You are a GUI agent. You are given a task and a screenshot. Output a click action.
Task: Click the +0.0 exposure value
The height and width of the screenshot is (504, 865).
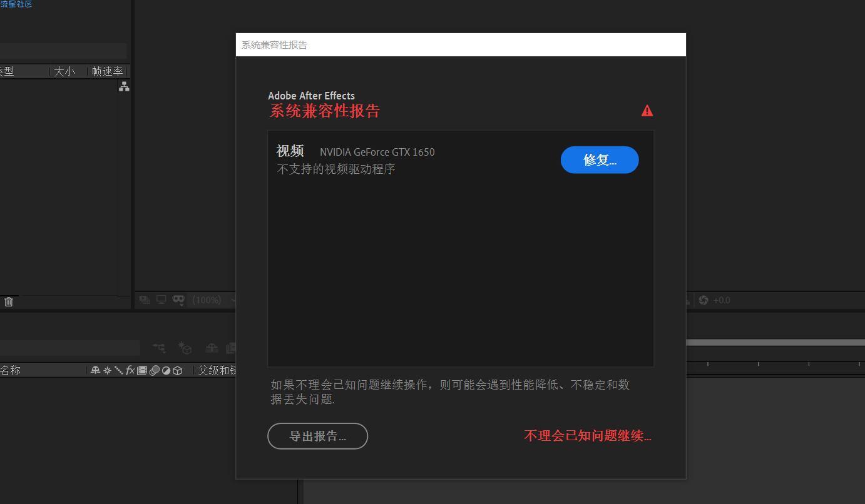722,300
